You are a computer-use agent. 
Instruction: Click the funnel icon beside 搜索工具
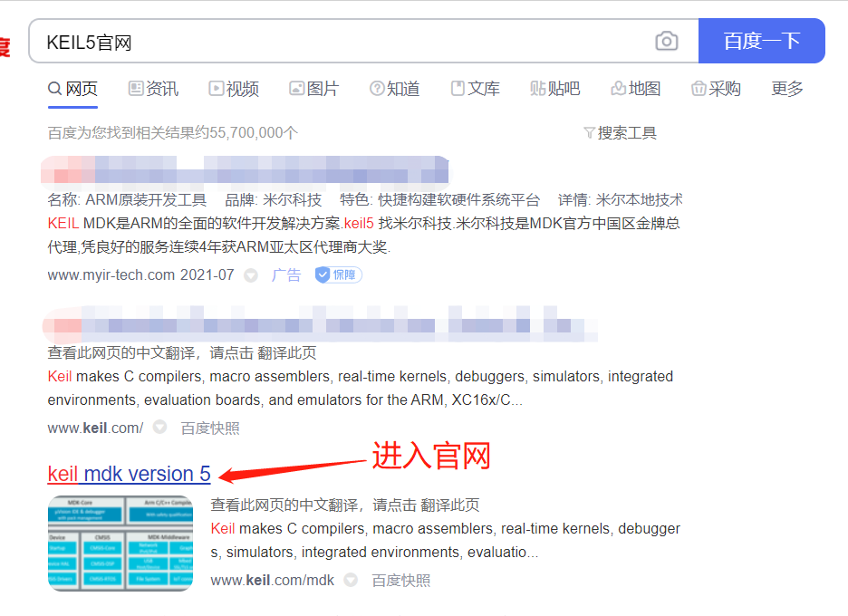pyautogui.click(x=590, y=132)
